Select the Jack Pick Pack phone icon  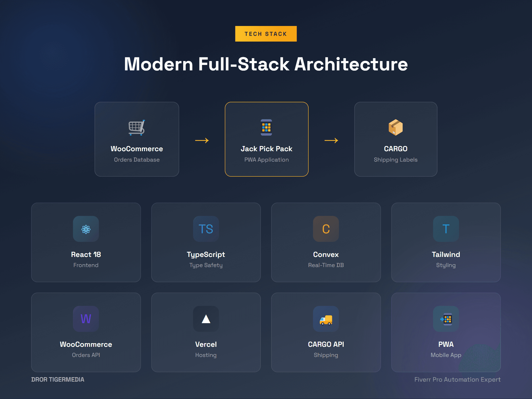click(x=266, y=128)
